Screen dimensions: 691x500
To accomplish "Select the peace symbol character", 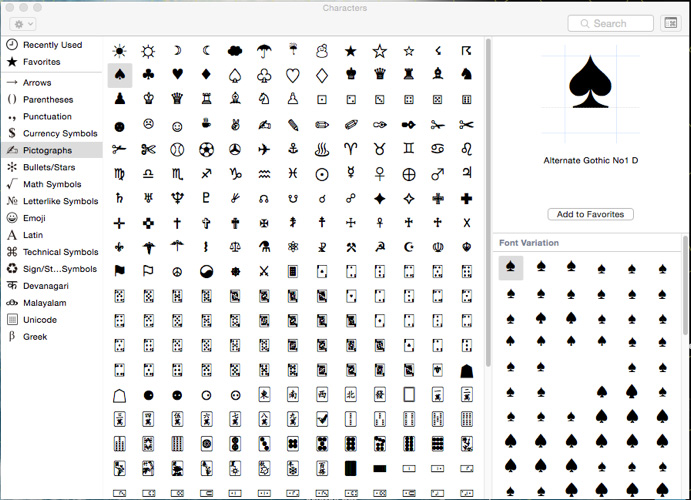I will pyautogui.click(x=177, y=272).
